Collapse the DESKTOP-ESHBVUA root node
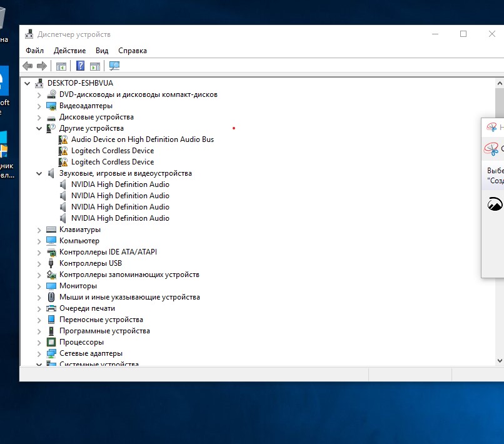Image resolution: width=504 pixels, height=444 pixels. [x=28, y=84]
